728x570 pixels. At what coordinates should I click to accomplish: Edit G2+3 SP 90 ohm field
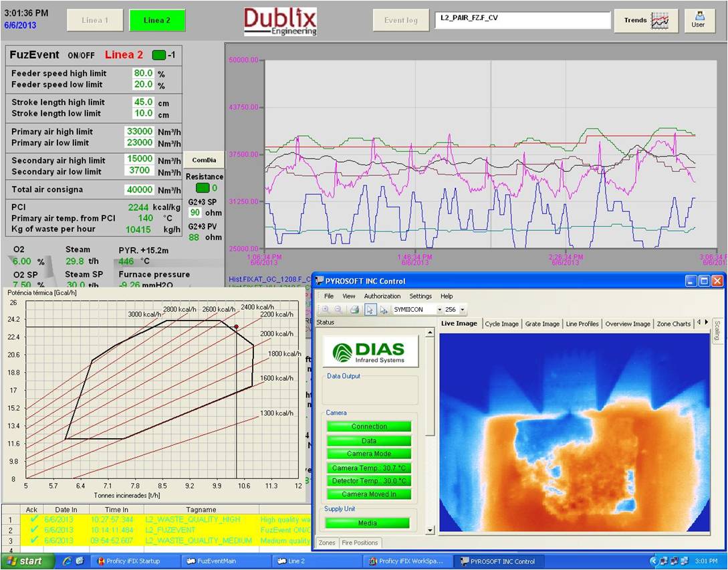[195, 213]
